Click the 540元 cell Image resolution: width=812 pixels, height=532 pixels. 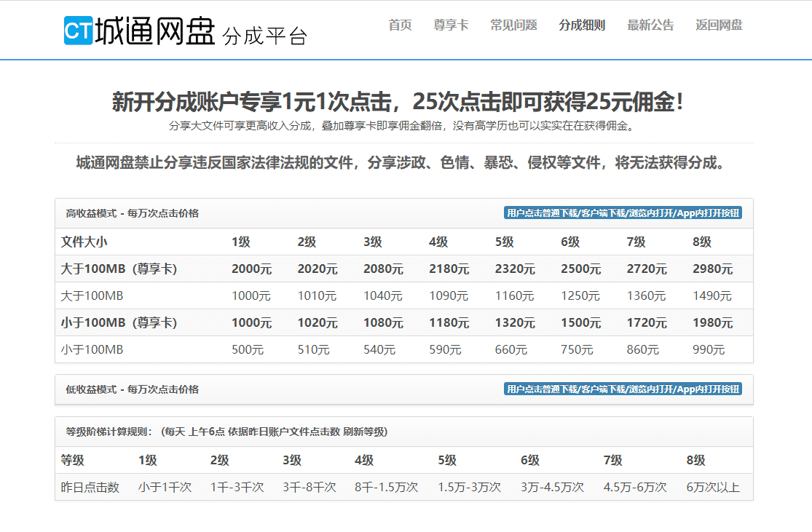tap(379, 349)
